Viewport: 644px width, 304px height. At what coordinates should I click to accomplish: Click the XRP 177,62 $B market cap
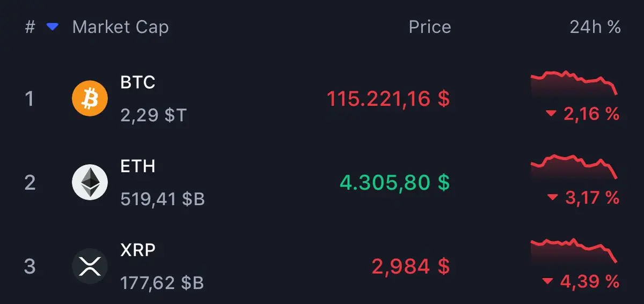pyautogui.click(x=162, y=283)
